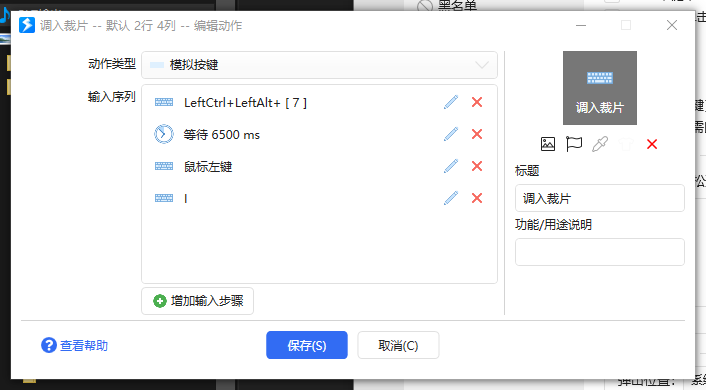Open the flag icon picker

(574, 144)
